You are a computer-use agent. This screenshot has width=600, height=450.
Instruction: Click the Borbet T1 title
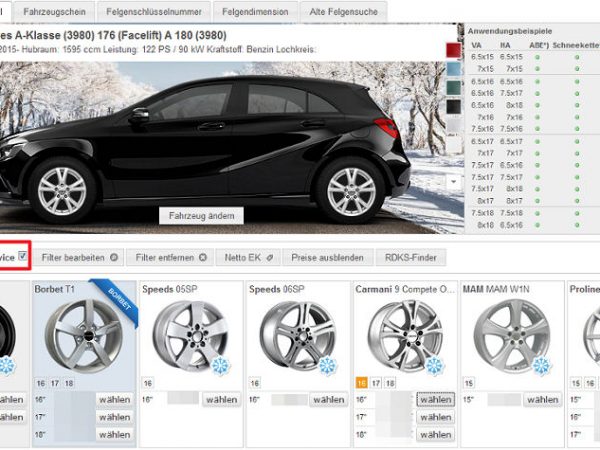(54, 289)
